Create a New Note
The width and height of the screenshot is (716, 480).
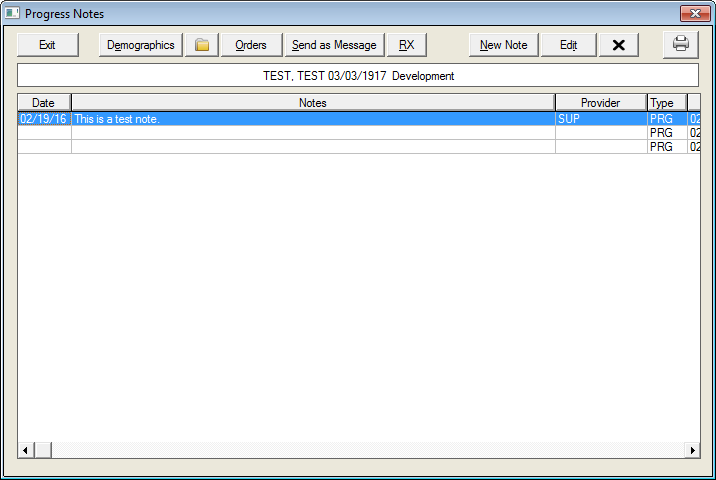(503, 45)
